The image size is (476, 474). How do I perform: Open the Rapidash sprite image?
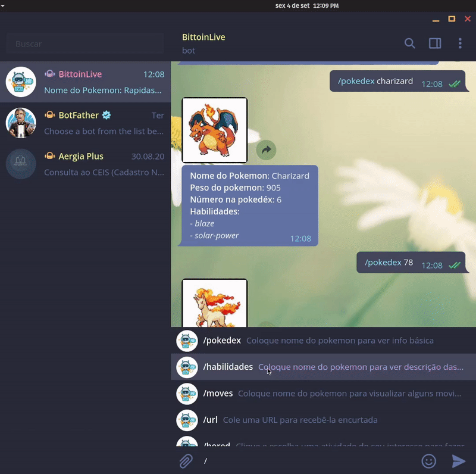tap(215, 303)
